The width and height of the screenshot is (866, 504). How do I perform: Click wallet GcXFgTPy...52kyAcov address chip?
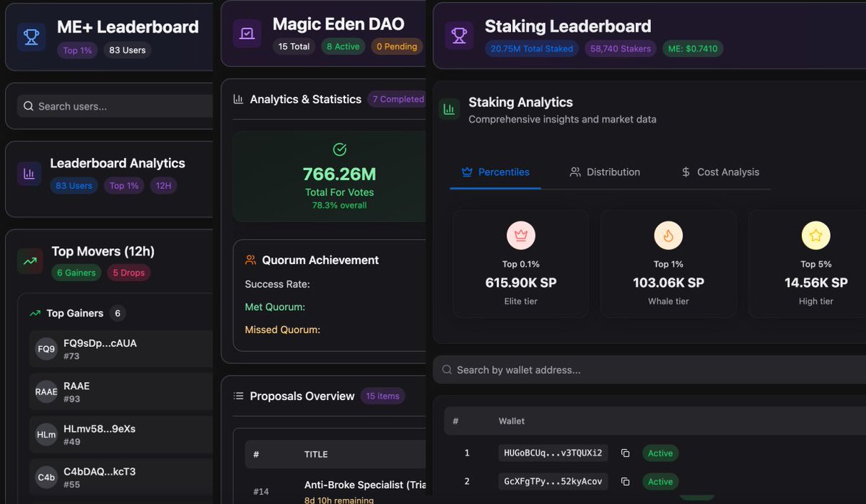click(x=553, y=482)
